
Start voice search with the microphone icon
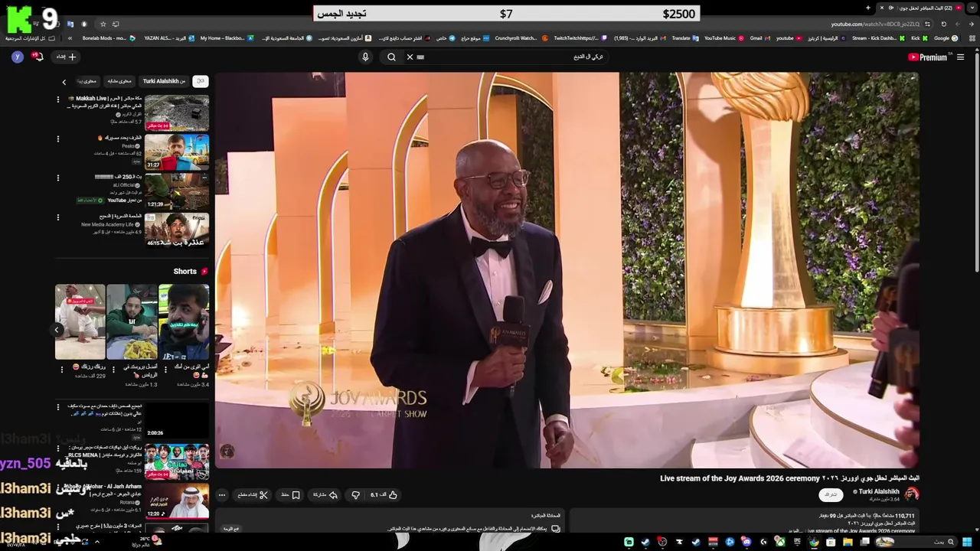pos(365,57)
